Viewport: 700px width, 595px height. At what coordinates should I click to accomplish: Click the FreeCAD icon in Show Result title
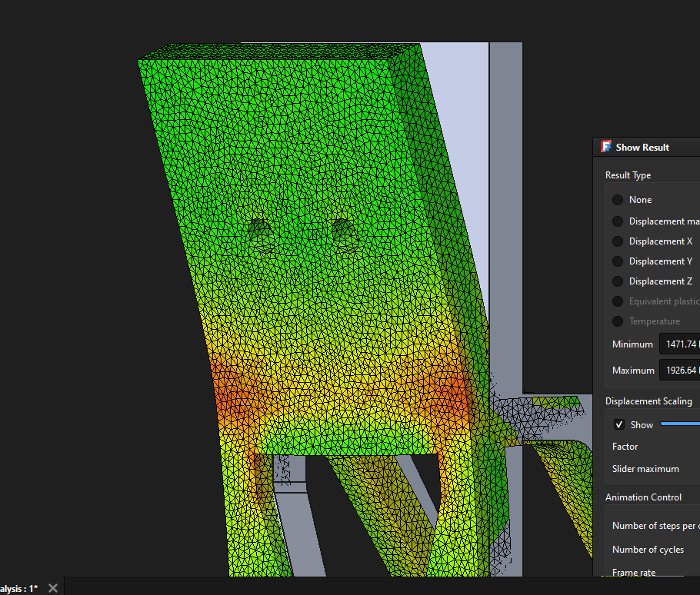606,147
